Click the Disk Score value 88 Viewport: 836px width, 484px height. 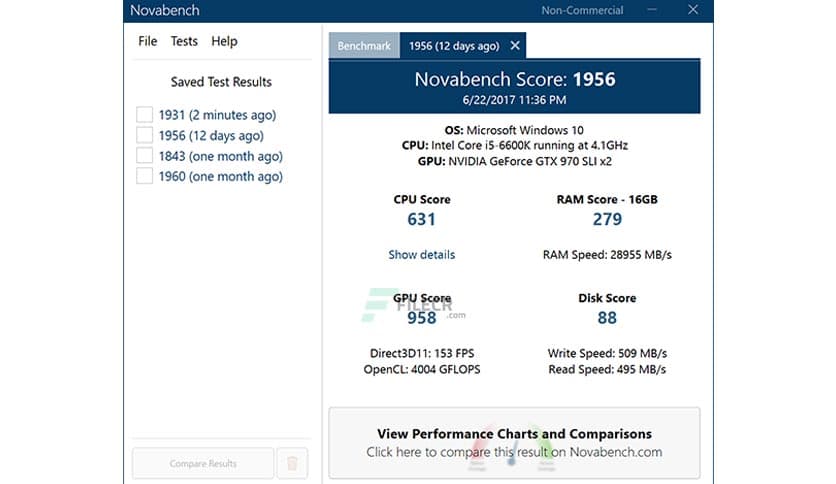[607, 318]
